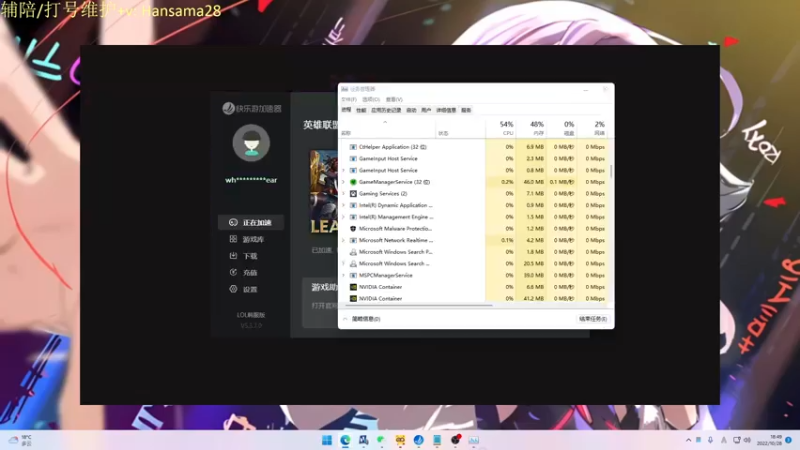Viewport: 800px width, 450px height.
Task: Open Microsoft Edge from the taskbar
Action: point(345,440)
